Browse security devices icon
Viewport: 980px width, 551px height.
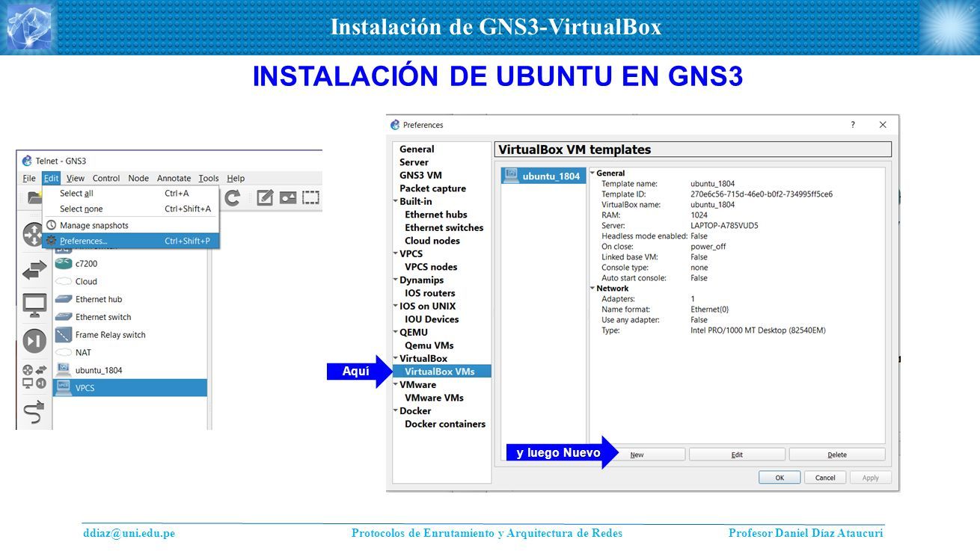[x=34, y=341]
